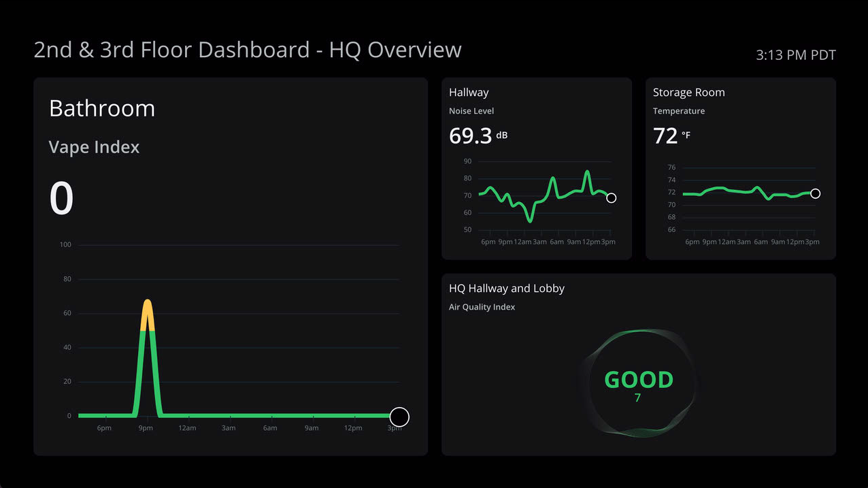868x488 pixels.
Task: Click the 9pm label on the Vape Index axis
Action: coord(146,428)
